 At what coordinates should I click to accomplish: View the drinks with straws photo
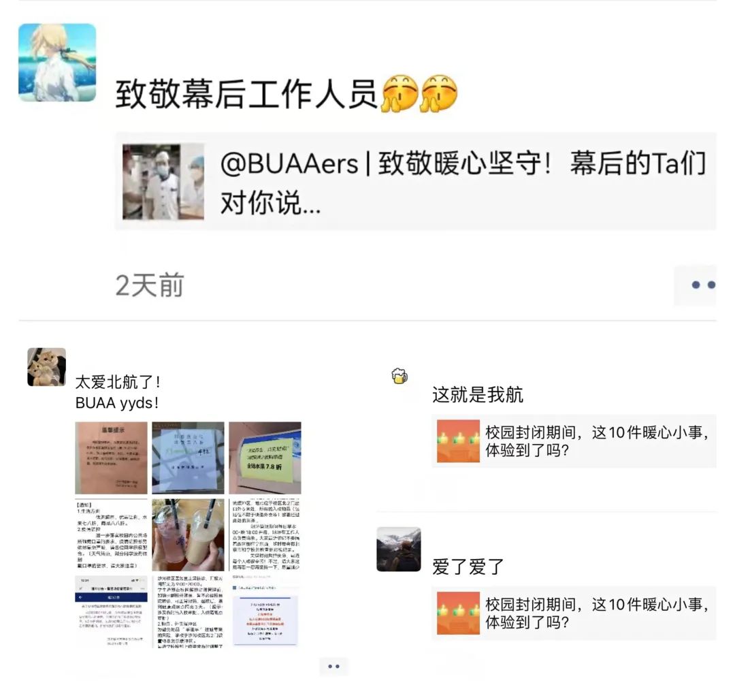click(188, 535)
